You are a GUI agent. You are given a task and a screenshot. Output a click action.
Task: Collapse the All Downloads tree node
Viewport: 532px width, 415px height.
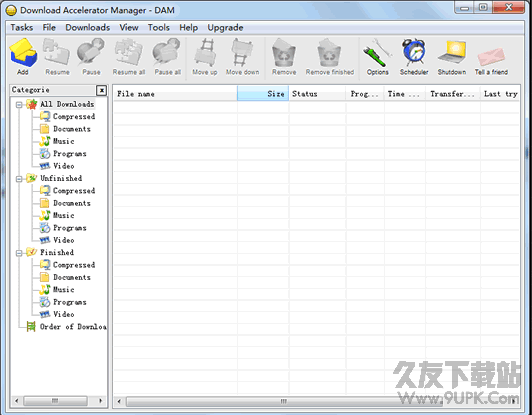(x=19, y=105)
